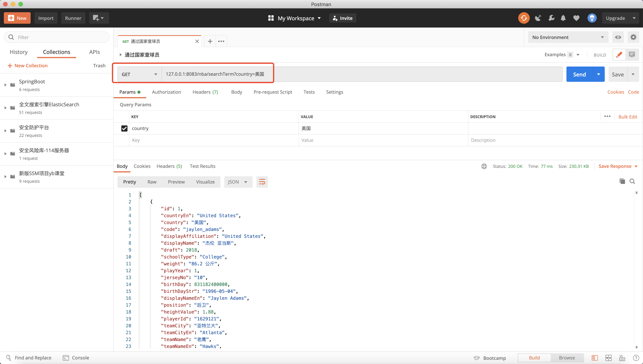Click the Import button

(46, 18)
